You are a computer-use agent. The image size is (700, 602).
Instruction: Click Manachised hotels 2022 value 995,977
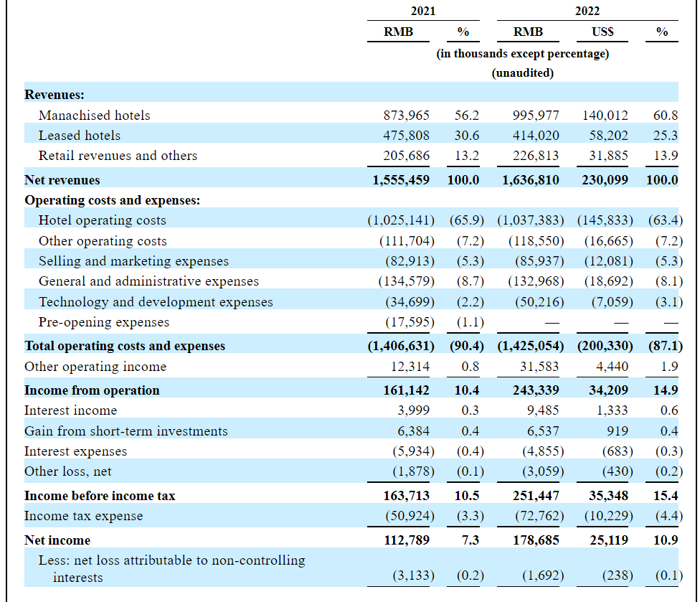pyautogui.click(x=536, y=116)
